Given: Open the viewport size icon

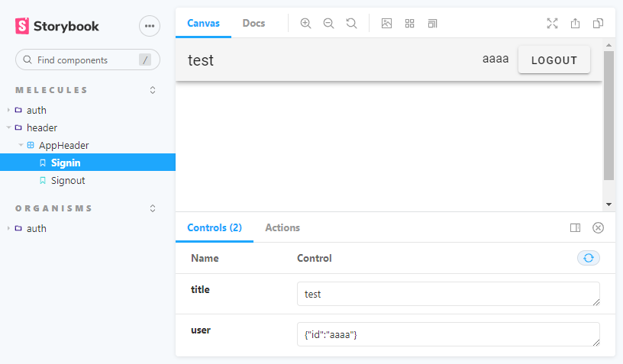Looking at the screenshot, I should coord(433,24).
